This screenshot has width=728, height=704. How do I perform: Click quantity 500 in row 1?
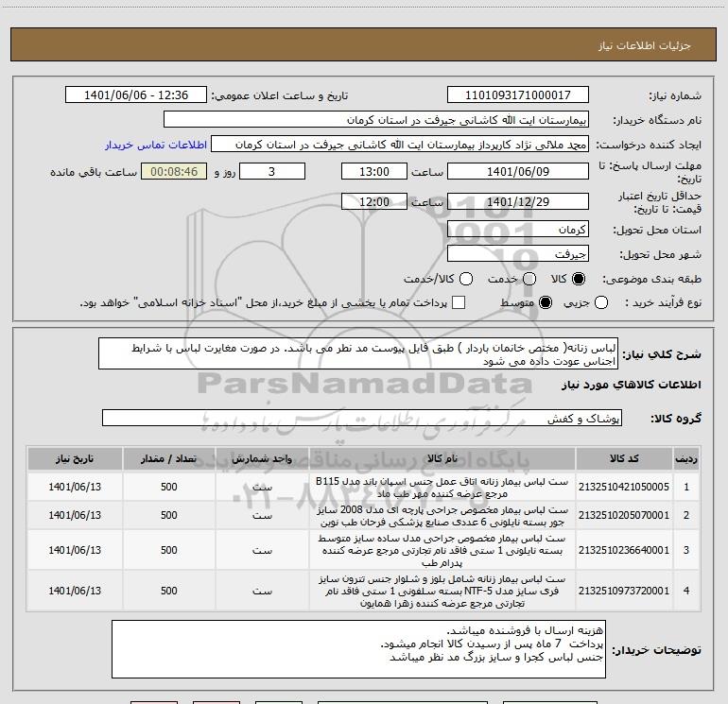(x=169, y=487)
